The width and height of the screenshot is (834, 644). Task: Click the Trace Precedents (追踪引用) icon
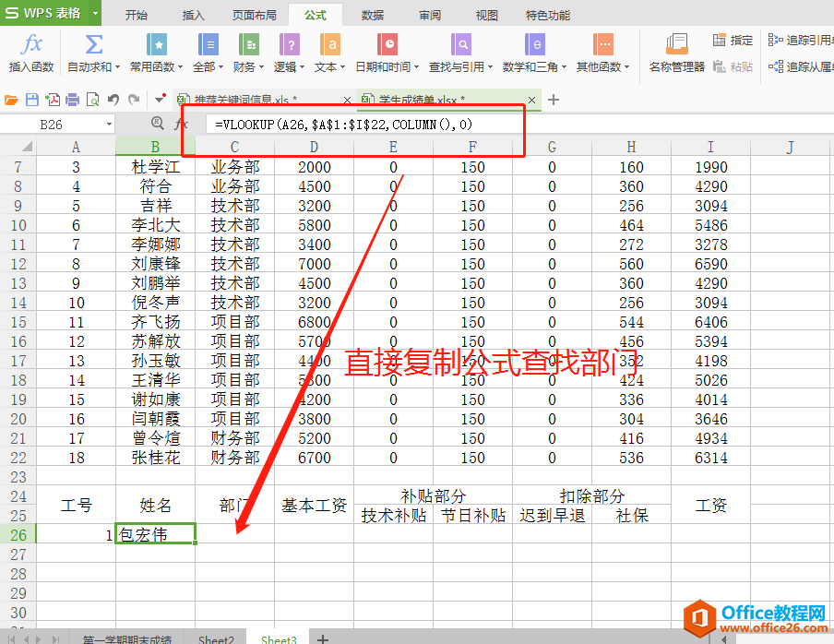click(776, 40)
